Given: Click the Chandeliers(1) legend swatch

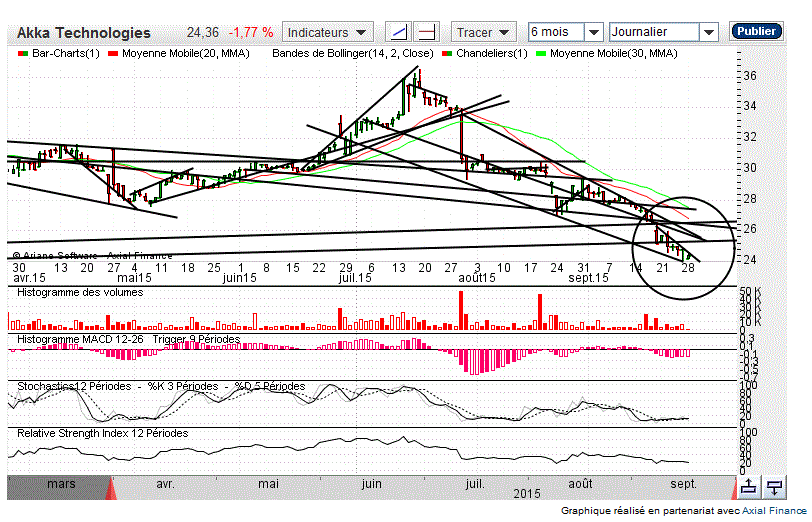Looking at the screenshot, I should [x=447, y=54].
